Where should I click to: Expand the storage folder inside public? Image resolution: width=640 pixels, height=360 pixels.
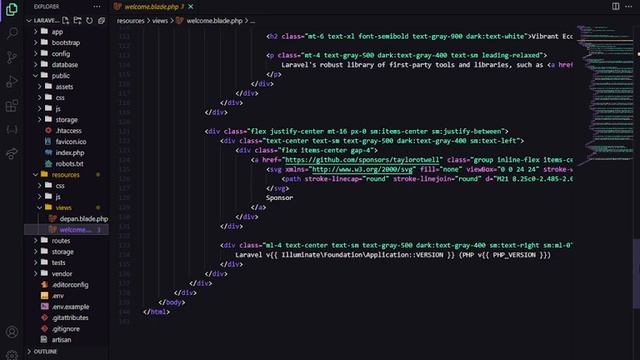pyautogui.click(x=67, y=120)
